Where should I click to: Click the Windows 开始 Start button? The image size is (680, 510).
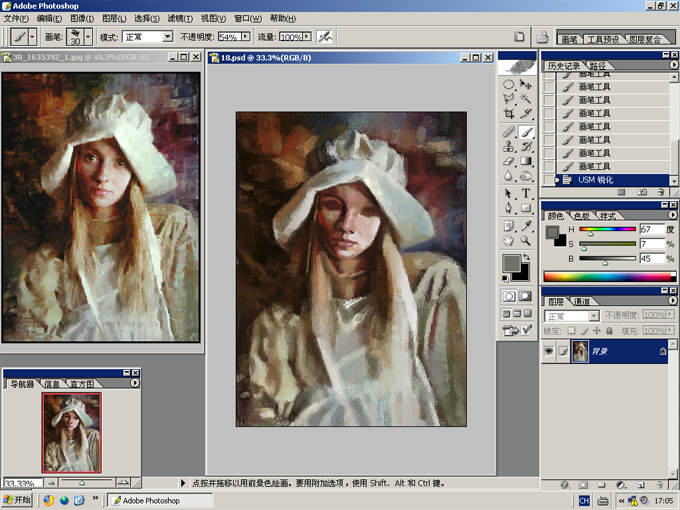pos(17,500)
